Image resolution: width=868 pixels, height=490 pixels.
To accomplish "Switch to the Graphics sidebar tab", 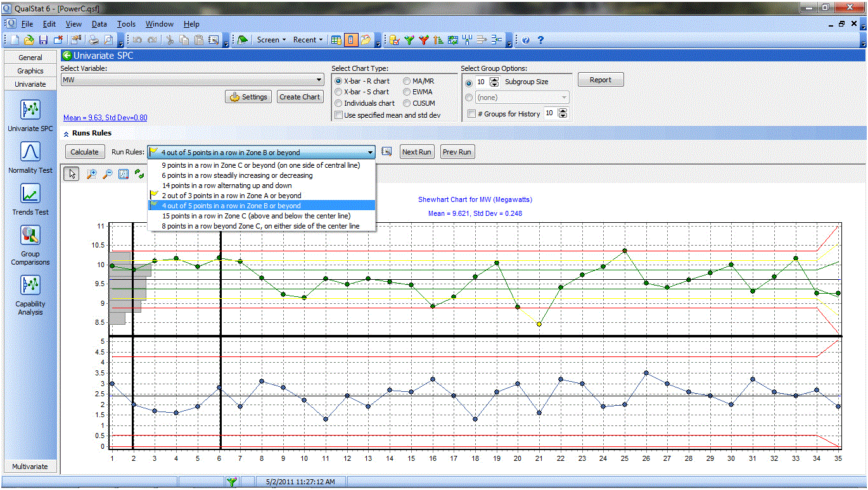I will tap(30, 71).
